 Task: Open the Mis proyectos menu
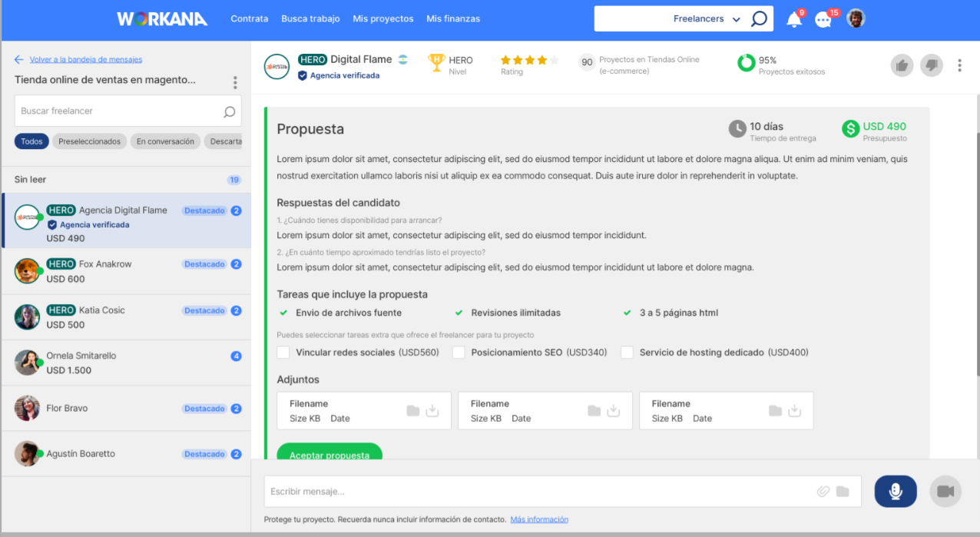382,18
